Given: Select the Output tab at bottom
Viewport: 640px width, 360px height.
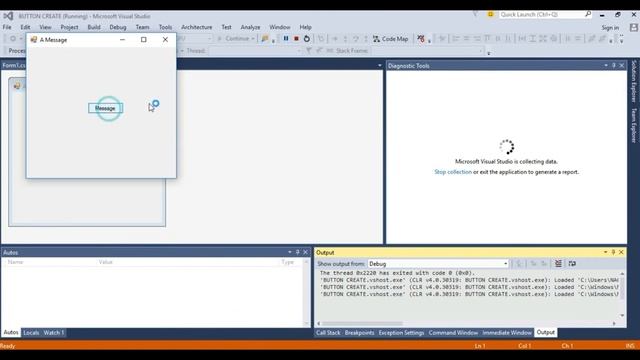Looking at the screenshot, I should click(x=545, y=333).
